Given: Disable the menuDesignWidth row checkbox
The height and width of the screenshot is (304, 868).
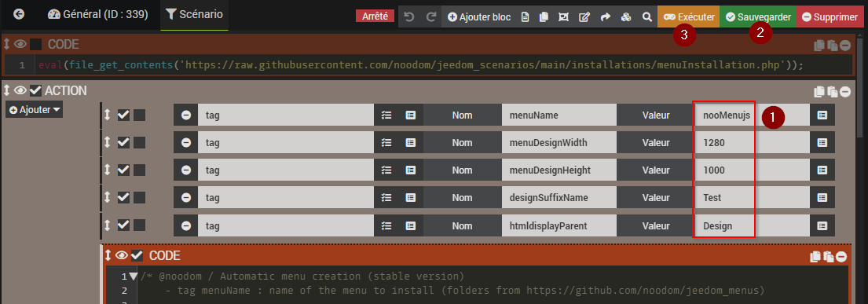Looking at the screenshot, I should 123,143.
